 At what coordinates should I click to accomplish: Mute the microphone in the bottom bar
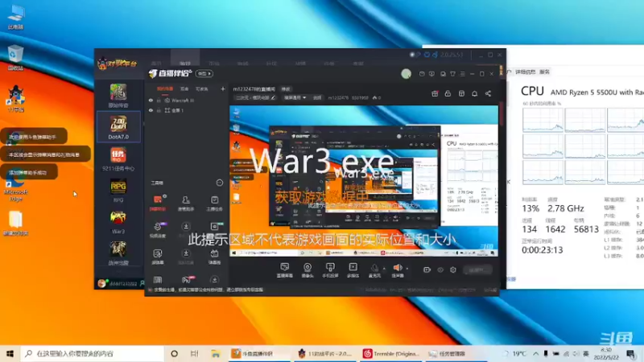tap(374, 269)
